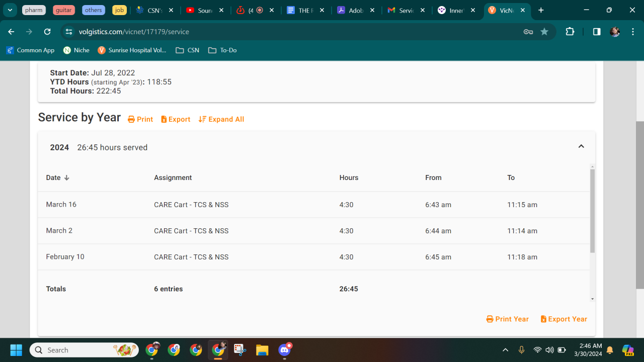Screen dimensions: 644x362
Task: Sort by the Date arrow icon
Action: [x=66, y=177]
